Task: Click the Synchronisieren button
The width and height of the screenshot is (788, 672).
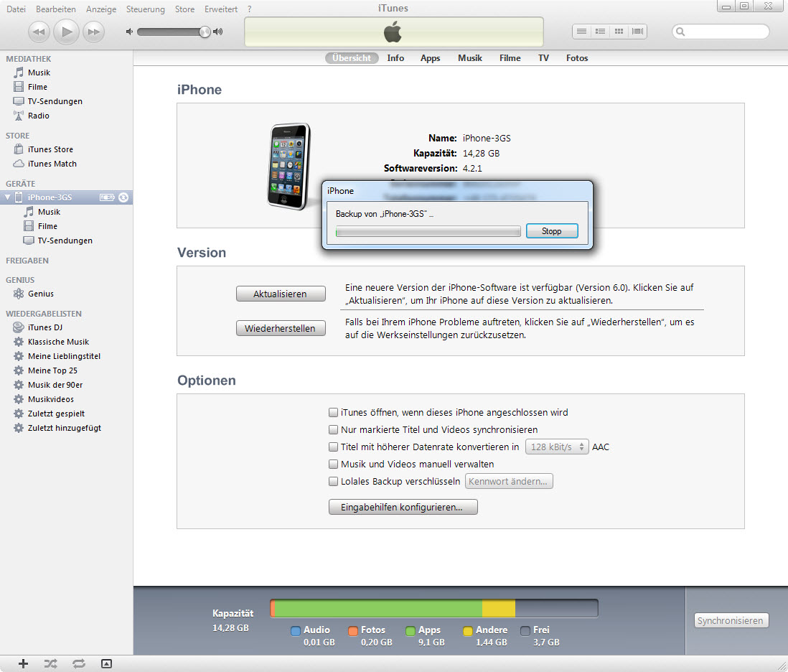Action: [731, 621]
